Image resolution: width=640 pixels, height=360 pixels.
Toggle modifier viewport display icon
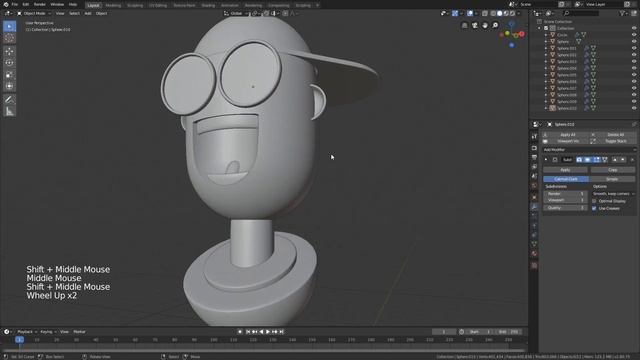588,160
